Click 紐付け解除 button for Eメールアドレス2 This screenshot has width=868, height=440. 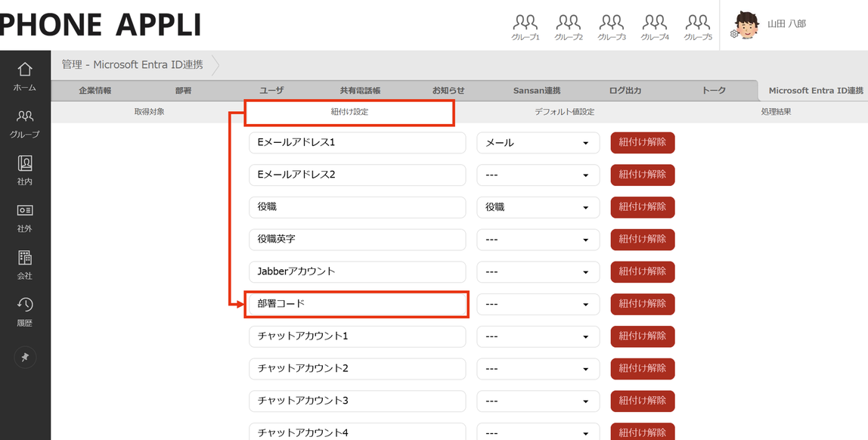pos(642,175)
